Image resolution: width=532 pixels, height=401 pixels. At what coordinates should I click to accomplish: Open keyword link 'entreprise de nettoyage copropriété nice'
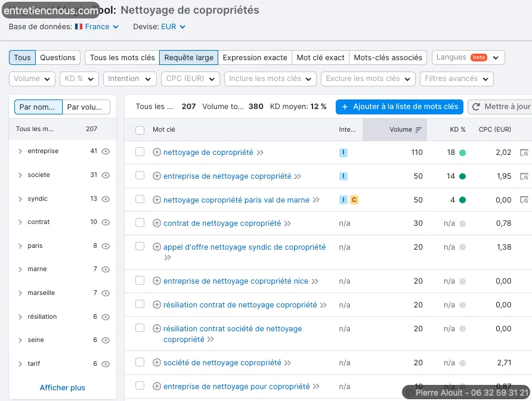coord(236,281)
